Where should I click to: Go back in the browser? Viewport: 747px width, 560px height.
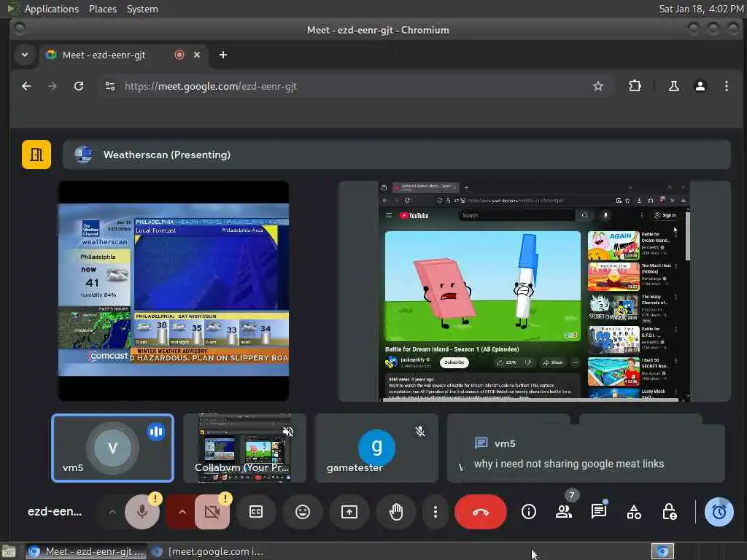click(x=26, y=86)
